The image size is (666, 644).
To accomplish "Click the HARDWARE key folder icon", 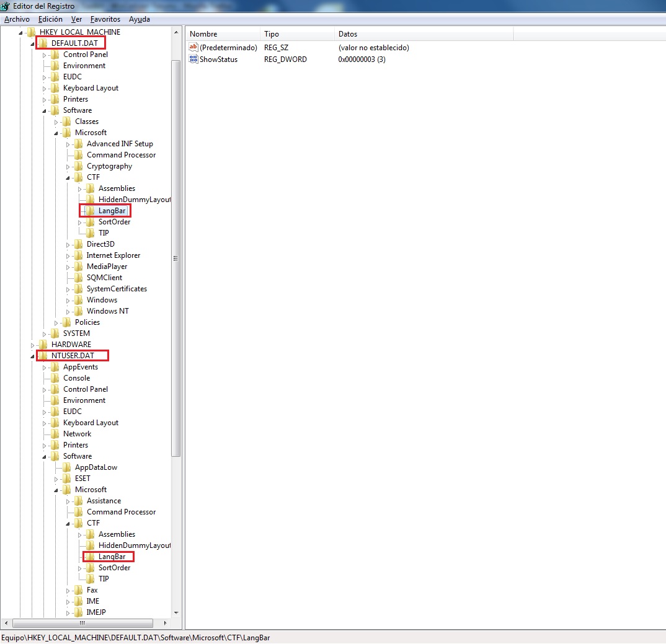I will (43, 345).
